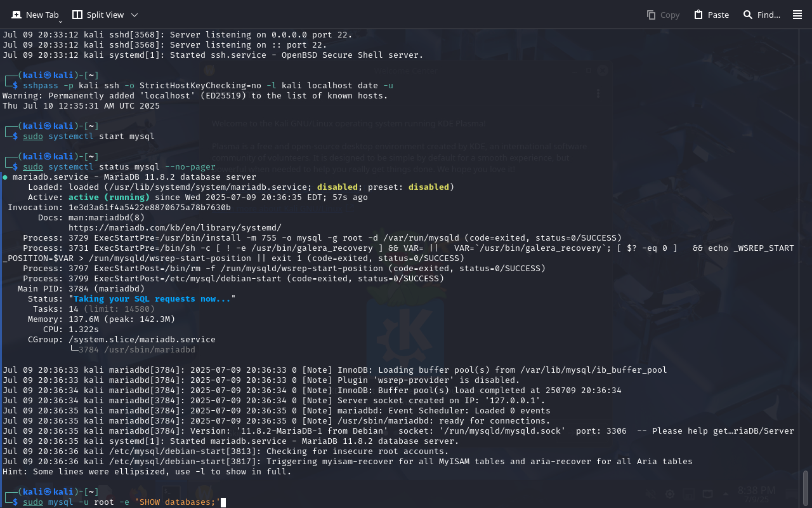The image size is (812, 508).
Task: Expand the Split View dropdown chevron
Action: point(134,15)
